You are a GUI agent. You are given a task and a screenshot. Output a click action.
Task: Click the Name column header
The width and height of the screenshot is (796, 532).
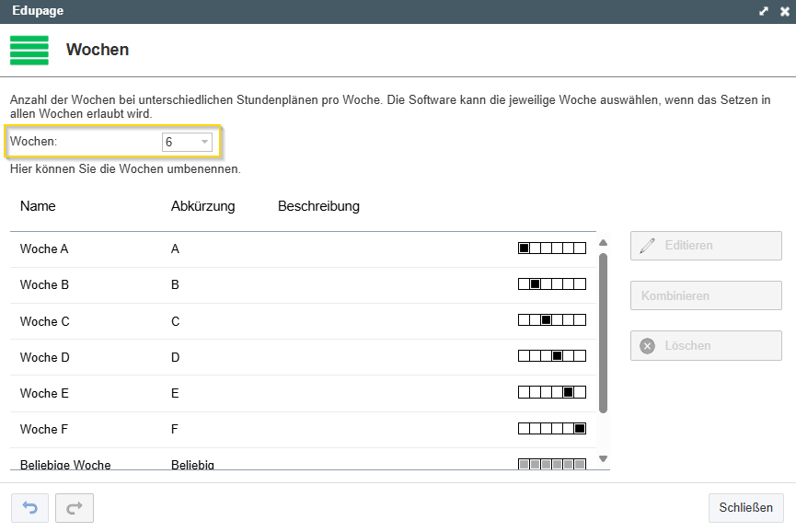point(38,206)
